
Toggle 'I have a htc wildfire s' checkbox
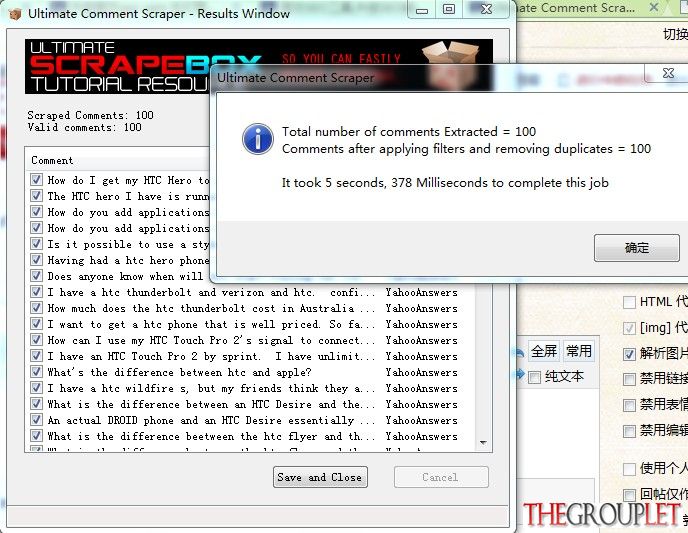tap(36, 388)
